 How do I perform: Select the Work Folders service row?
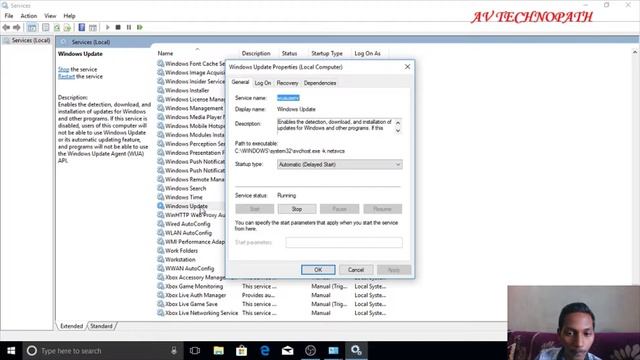point(191,251)
